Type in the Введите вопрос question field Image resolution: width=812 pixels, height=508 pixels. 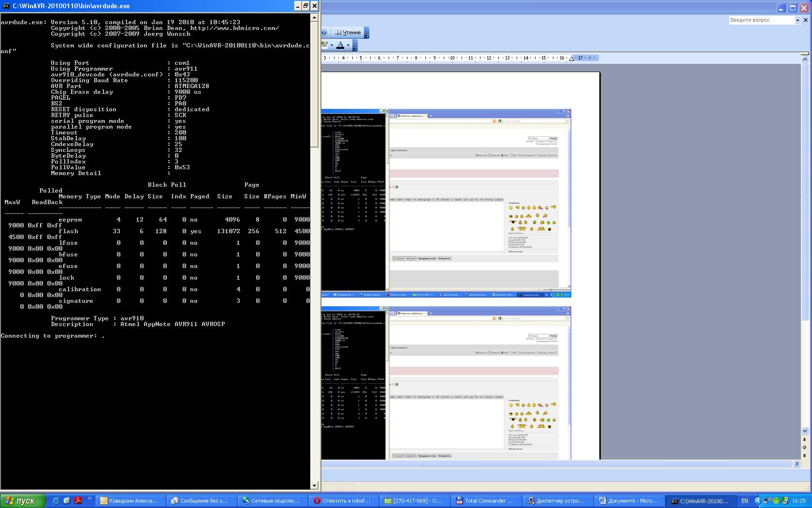pos(761,20)
